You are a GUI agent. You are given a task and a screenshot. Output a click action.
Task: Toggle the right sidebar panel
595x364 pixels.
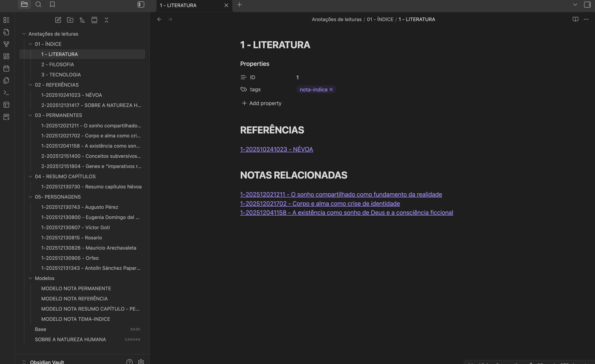[587, 5]
